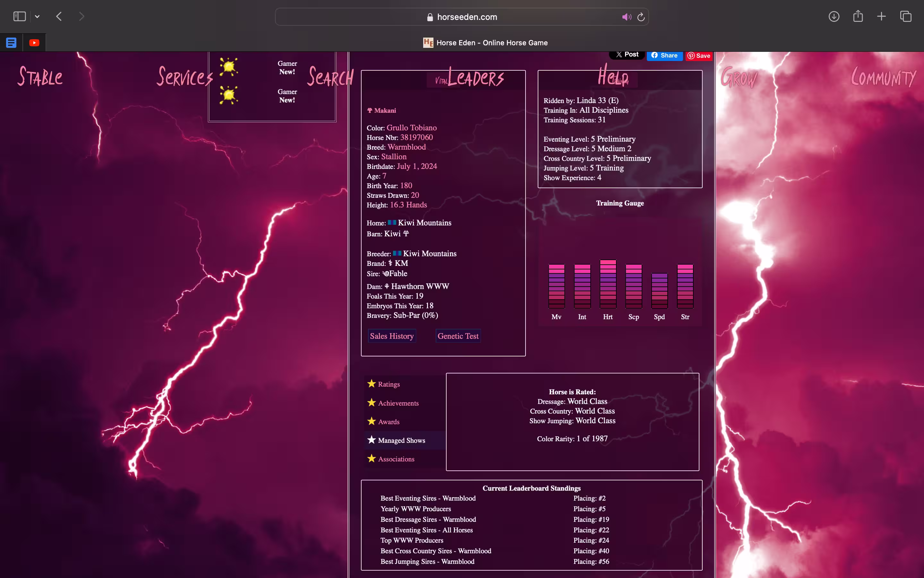Open a new tab with plus icon

[x=881, y=16]
